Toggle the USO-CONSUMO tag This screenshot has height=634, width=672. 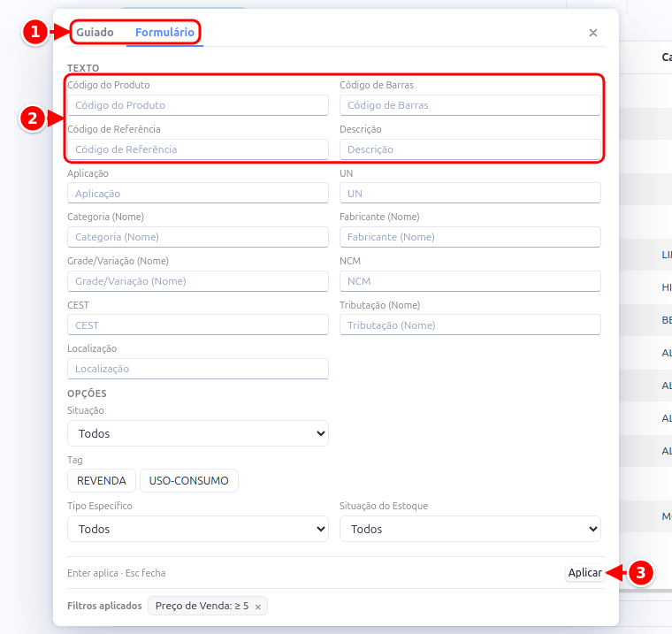coord(189,480)
